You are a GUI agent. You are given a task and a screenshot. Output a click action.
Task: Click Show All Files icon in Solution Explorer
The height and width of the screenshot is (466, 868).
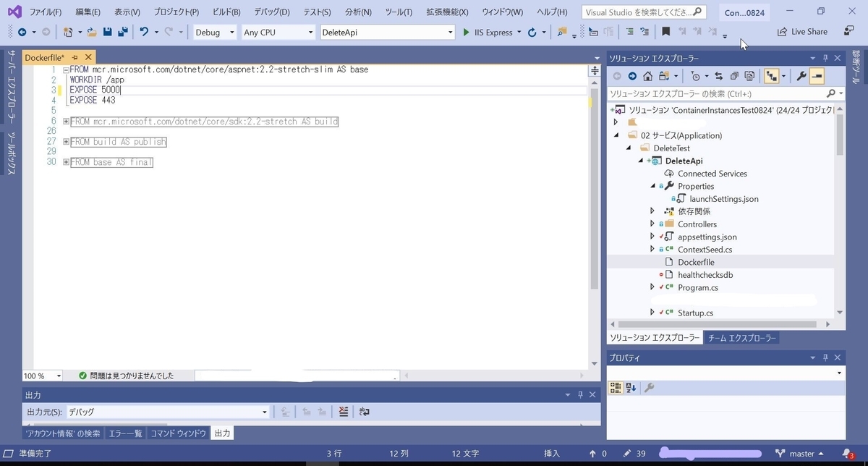point(749,76)
